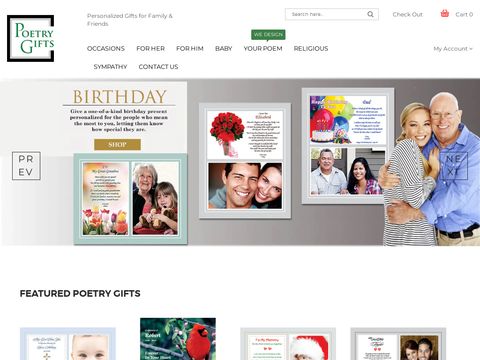Open the Your Poem menu
The width and height of the screenshot is (480, 360).
(x=263, y=49)
